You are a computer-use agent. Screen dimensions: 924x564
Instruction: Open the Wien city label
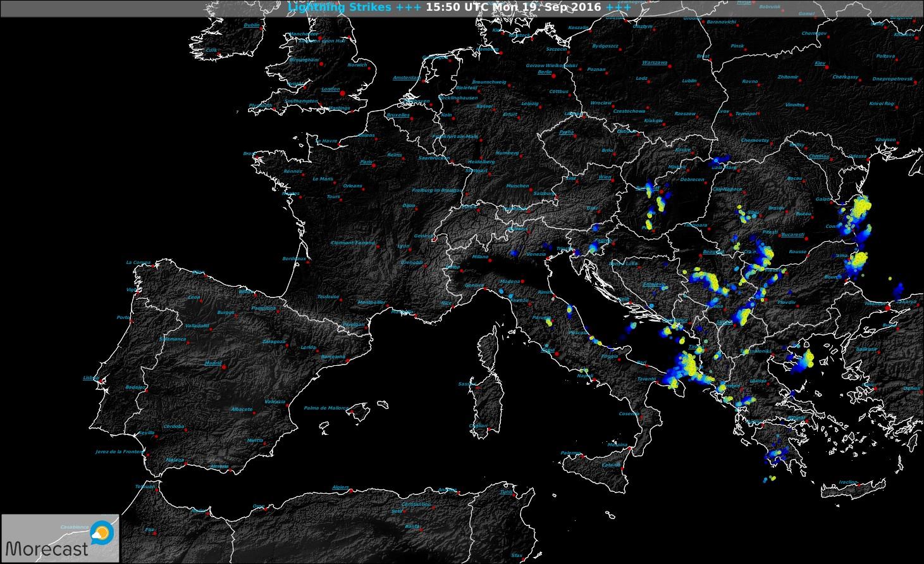605,177
